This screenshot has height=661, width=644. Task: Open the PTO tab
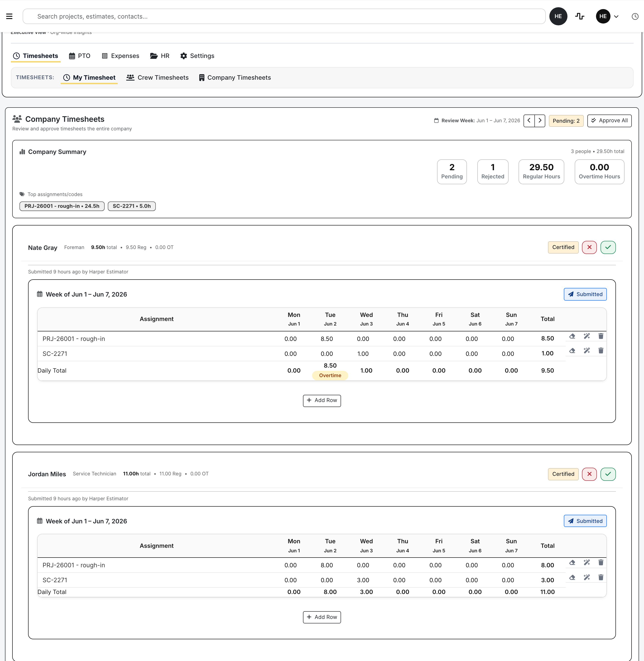(x=80, y=56)
